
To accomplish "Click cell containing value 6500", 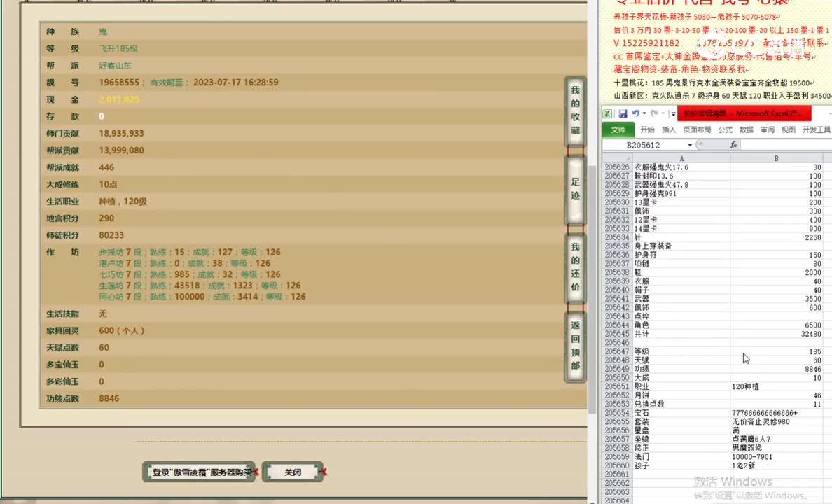I will click(x=776, y=325).
